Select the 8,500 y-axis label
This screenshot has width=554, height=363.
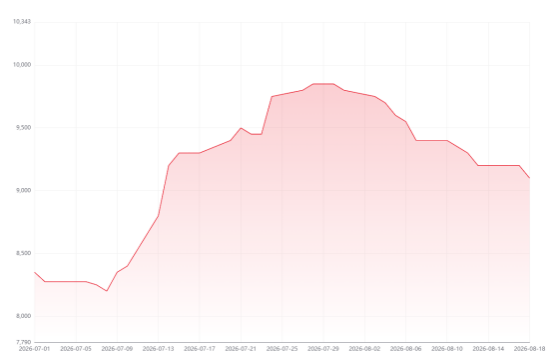23,253
